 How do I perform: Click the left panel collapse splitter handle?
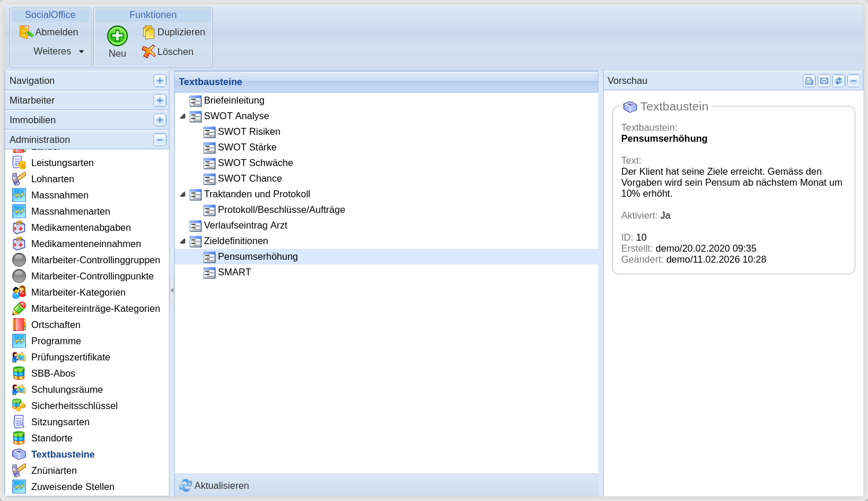click(x=172, y=290)
